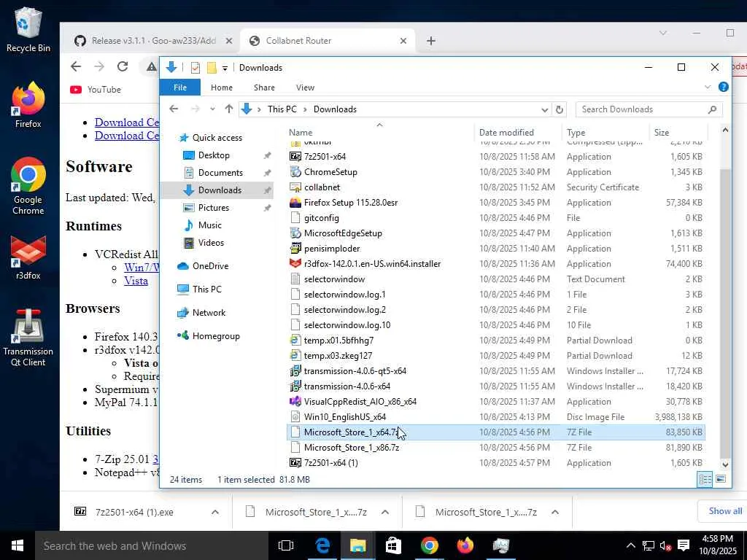This screenshot has width=747, height=560.
Task: Launch Firefox from the desktop shortcut
Action: point(28,105)
